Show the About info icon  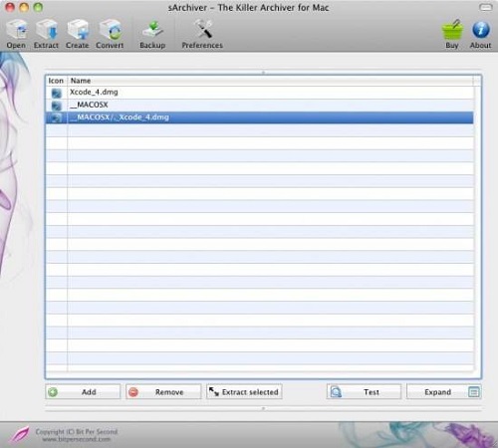pyautogui.click(x=480, y=30)
